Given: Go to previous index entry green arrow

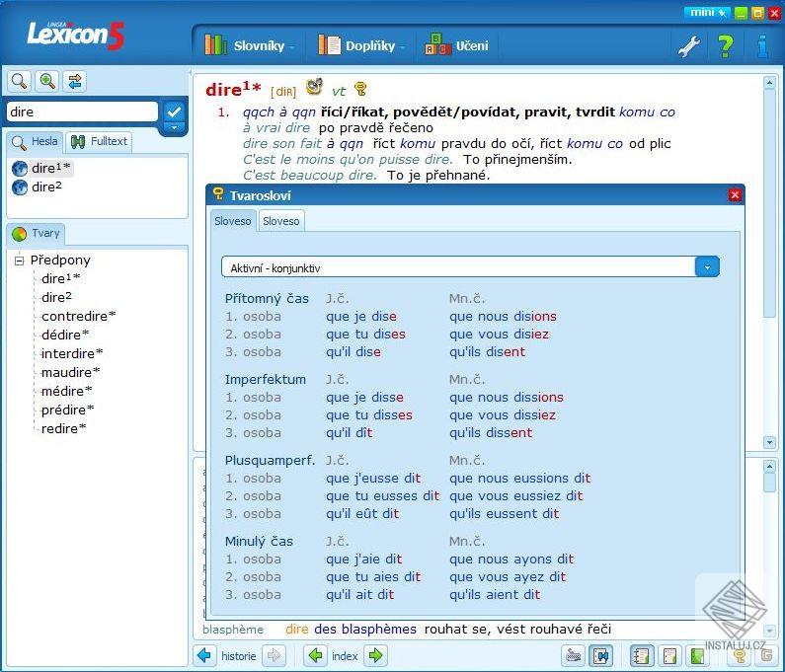Looking at the screenshot, I should coord(316,655).
